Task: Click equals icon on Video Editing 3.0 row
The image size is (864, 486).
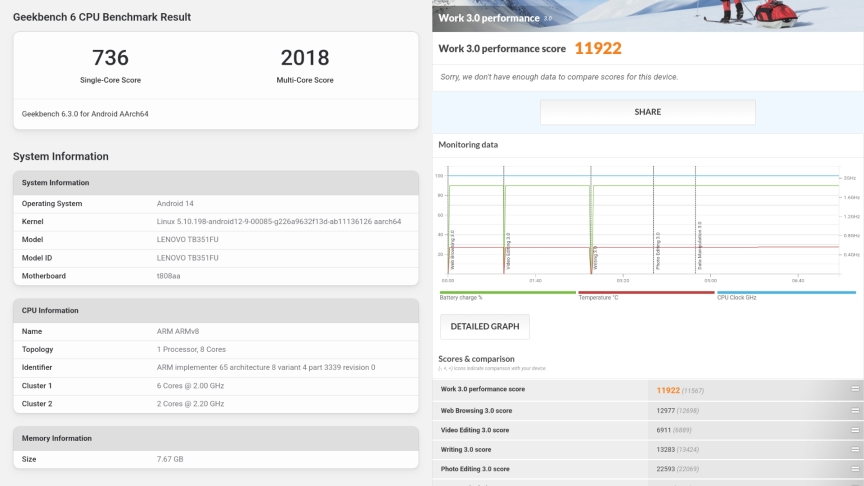Action: click(x=855, y=430)
